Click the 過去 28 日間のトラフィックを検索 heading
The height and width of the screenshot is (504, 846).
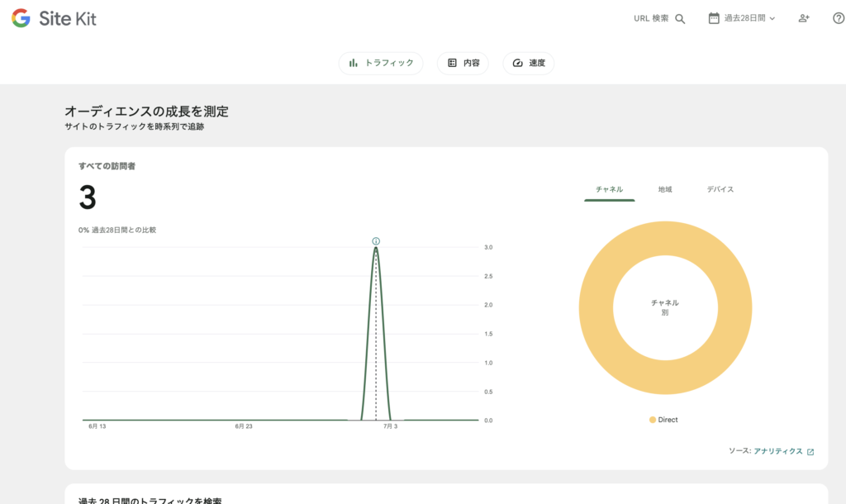tap(150, 500)
